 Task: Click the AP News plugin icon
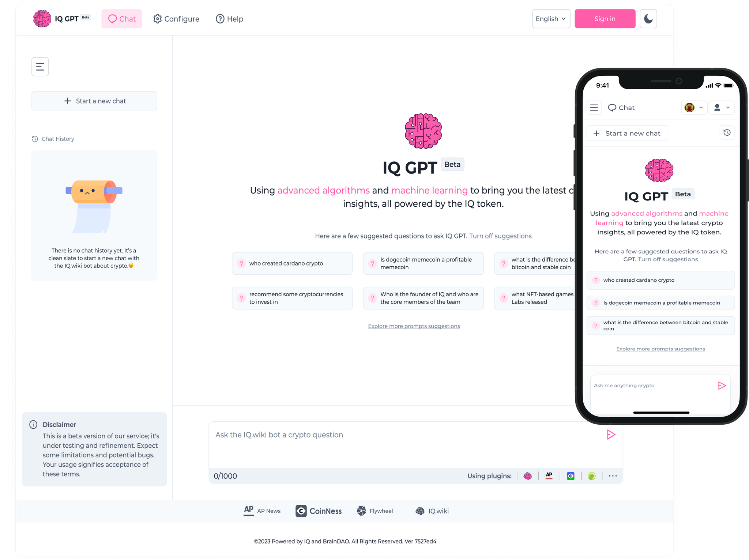[548, 475]
